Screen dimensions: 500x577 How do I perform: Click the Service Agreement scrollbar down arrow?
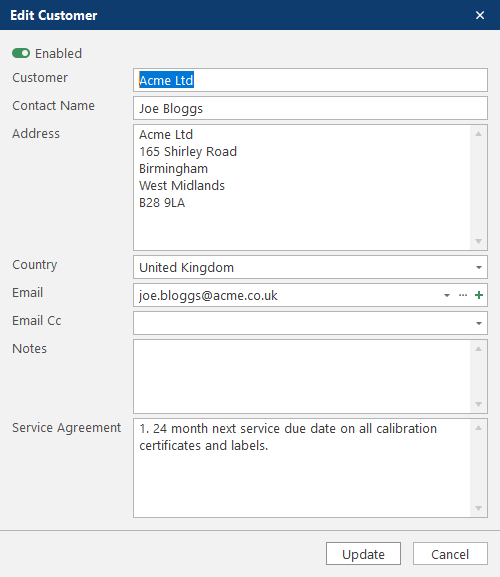coord(478,509)
